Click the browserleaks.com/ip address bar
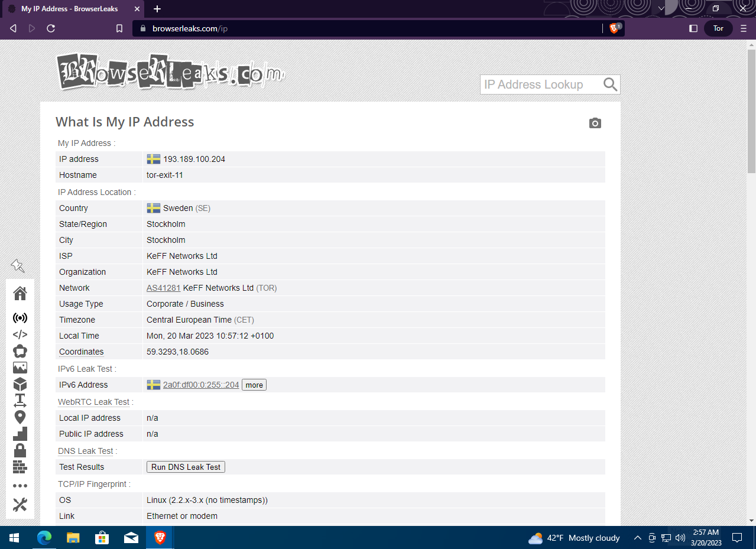The height and width of the screenshot is (549, 756). pyautogui.click(x=366, y=28)
